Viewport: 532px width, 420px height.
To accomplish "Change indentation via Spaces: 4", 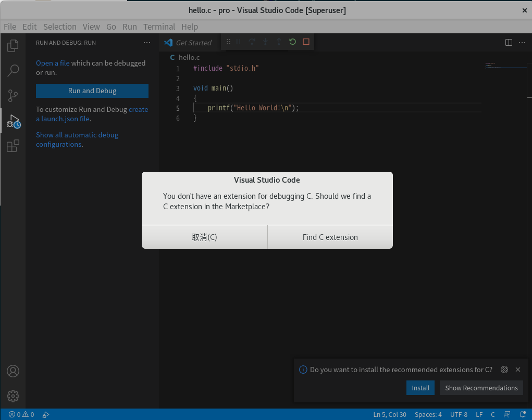I will pos(428,414).
